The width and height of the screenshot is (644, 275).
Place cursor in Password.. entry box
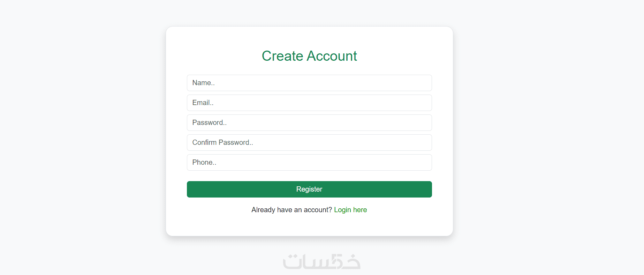pyautogui.click(x=309, y=122)
